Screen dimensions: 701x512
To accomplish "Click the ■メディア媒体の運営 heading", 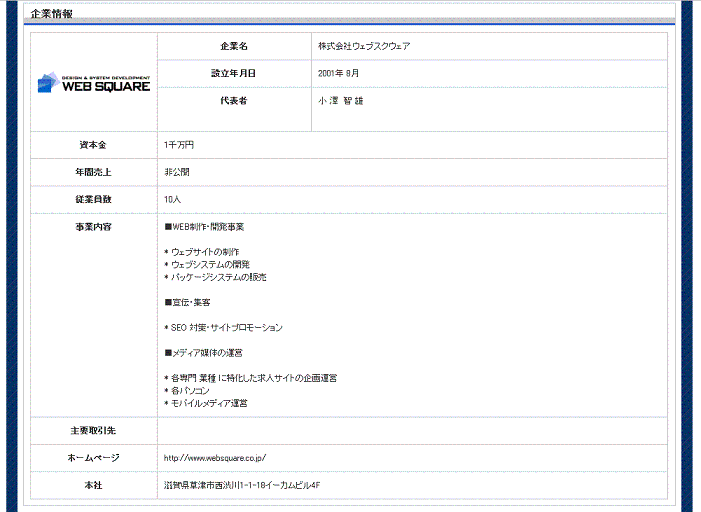I will [x=204, y=353].
